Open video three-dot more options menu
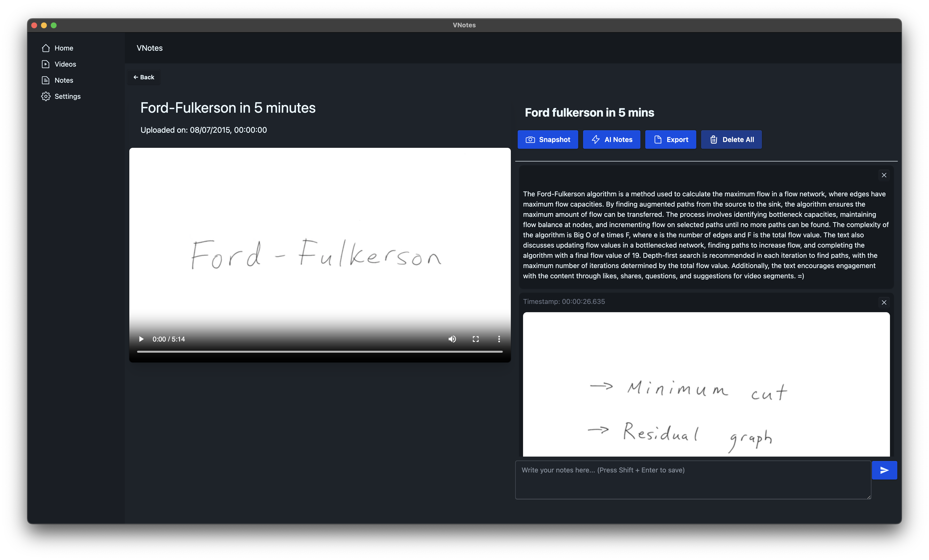This screenshot has height=560, width=929. pos(499,339)
